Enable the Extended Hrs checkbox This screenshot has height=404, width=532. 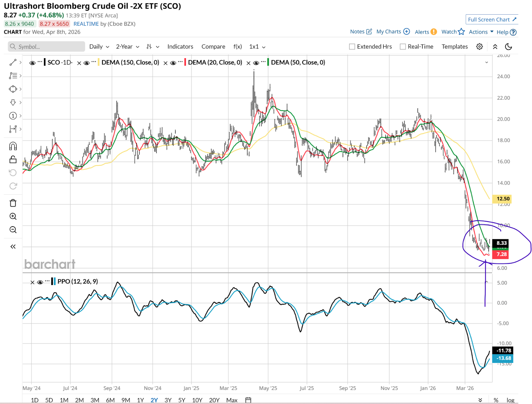click(x=352, y=47)
